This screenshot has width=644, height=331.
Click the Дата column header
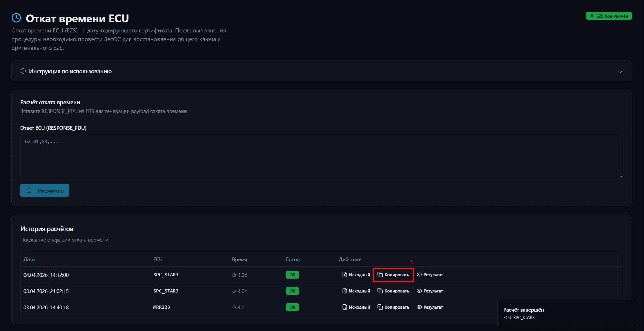29,259
